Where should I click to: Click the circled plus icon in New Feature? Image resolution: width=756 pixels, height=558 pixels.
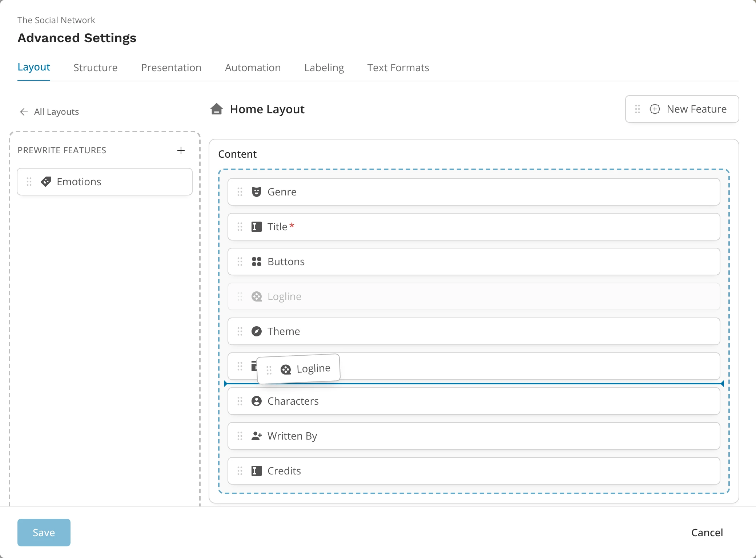655,109
